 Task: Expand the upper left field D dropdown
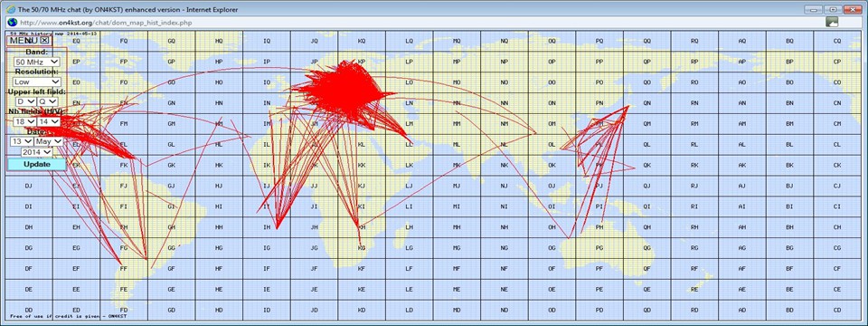(26, 101)
